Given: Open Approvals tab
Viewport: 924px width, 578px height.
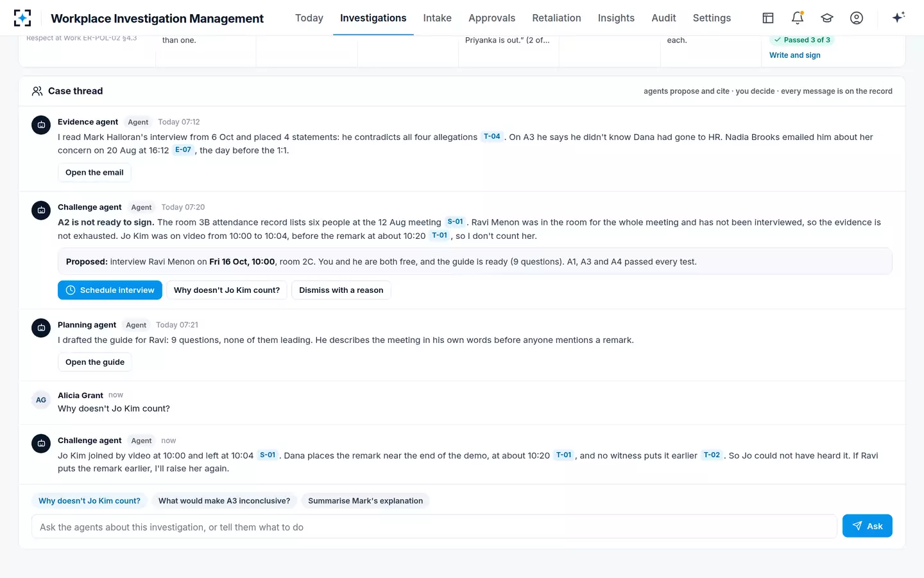Looking at the screenshot, I should [x=492, y=18].
